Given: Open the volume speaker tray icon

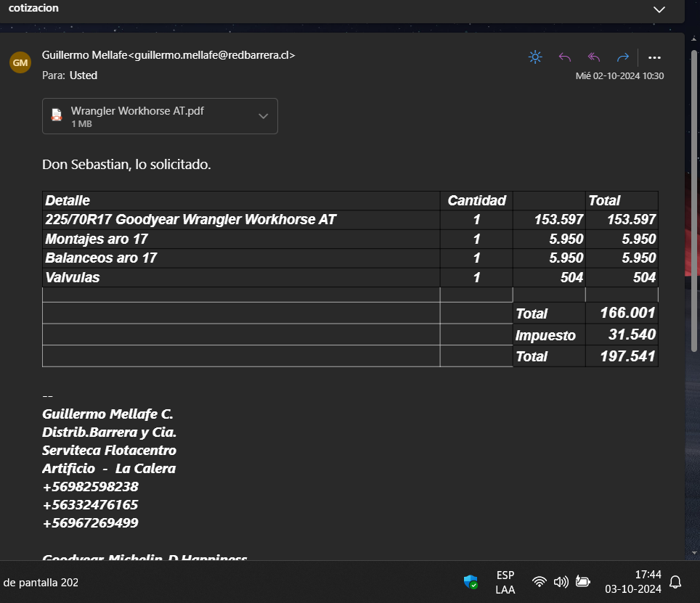Looking at the screenshot, I should coord(561,581).
